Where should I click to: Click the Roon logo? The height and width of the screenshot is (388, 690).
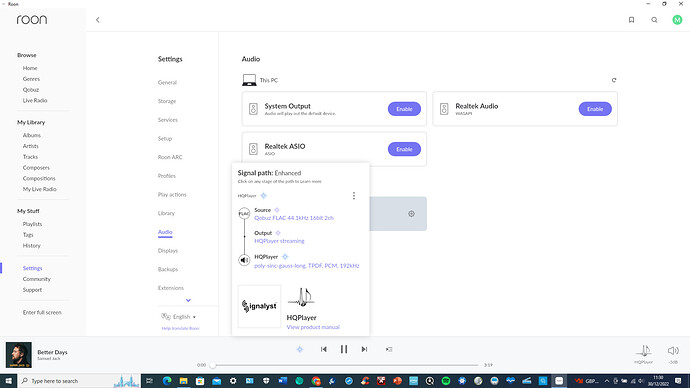32,20
